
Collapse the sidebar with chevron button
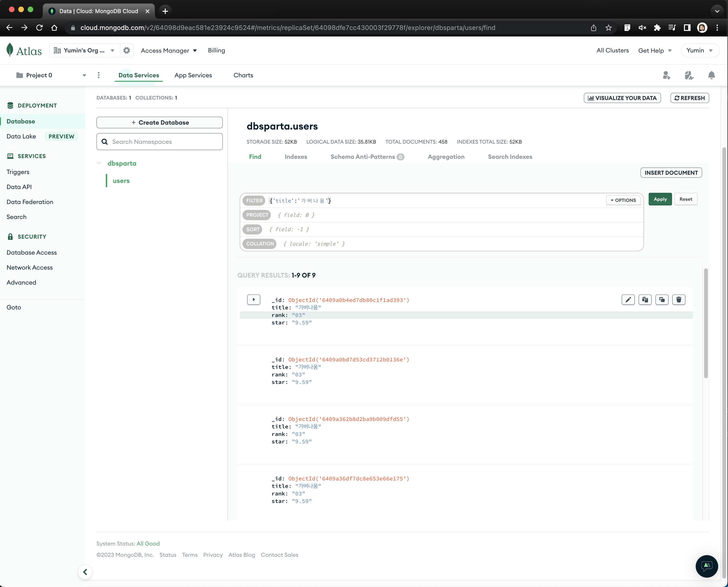pos(85,572)
